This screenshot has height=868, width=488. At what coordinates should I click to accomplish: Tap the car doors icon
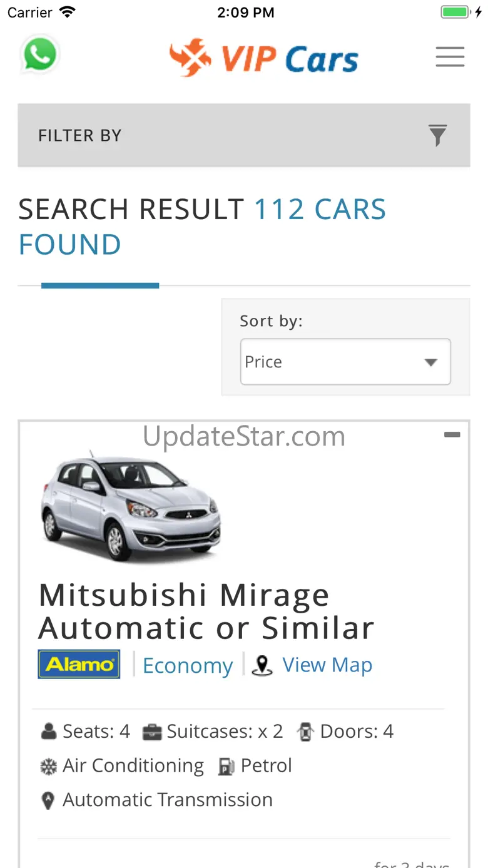click(x=305, y=732)
